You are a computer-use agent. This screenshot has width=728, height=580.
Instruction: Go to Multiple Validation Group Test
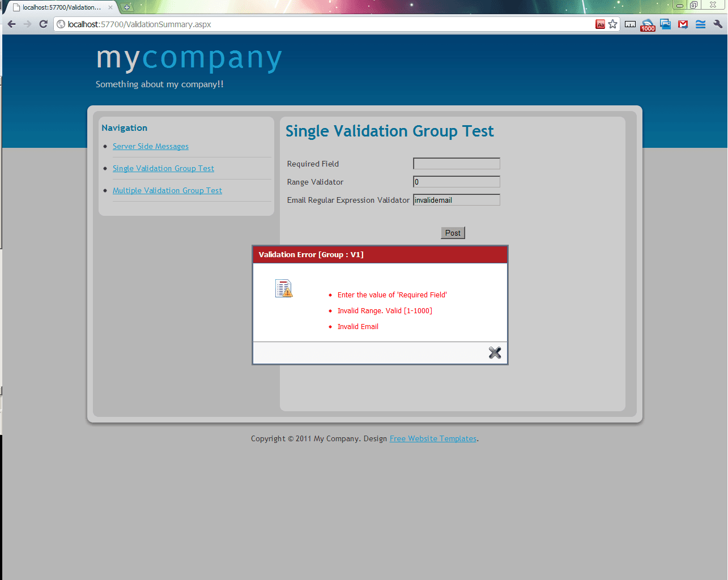pyautogui.click(x=167, y=190)
